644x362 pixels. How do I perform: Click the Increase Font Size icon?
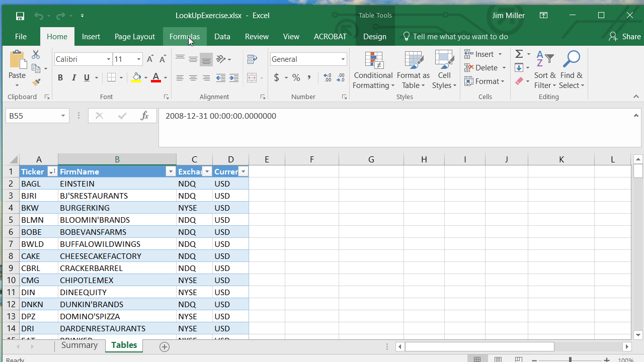[150, 59]
